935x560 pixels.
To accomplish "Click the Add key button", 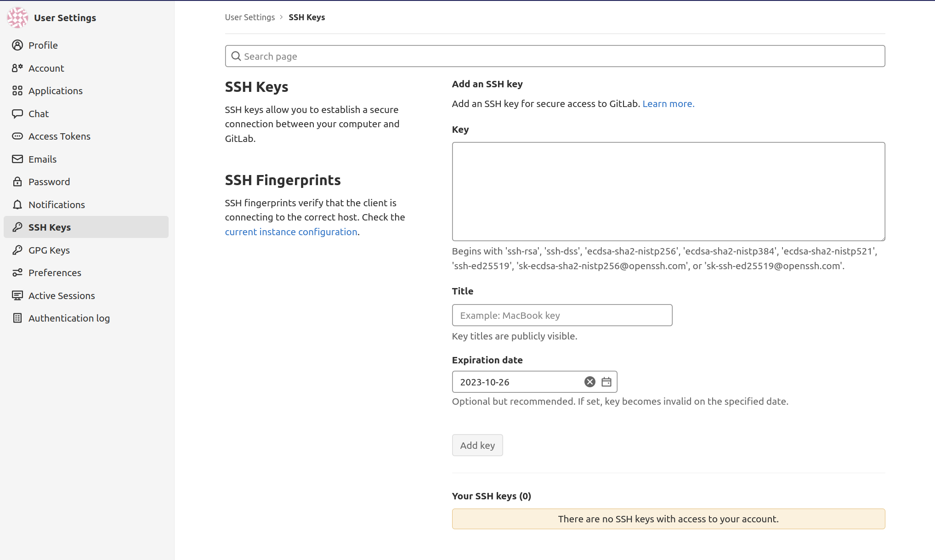I will tap(477, 445).
